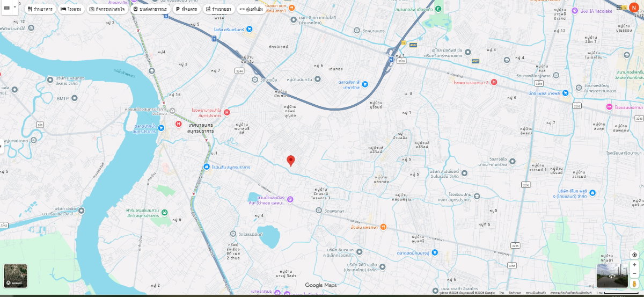Select the pharmacy (ร้านขายยา) chip

(x=218, y=9)
